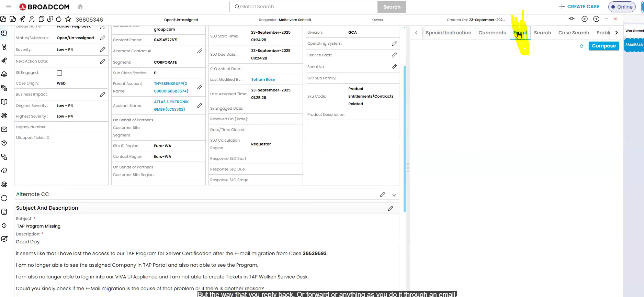
Task: Open the Search tab
Action: (543, 33)
